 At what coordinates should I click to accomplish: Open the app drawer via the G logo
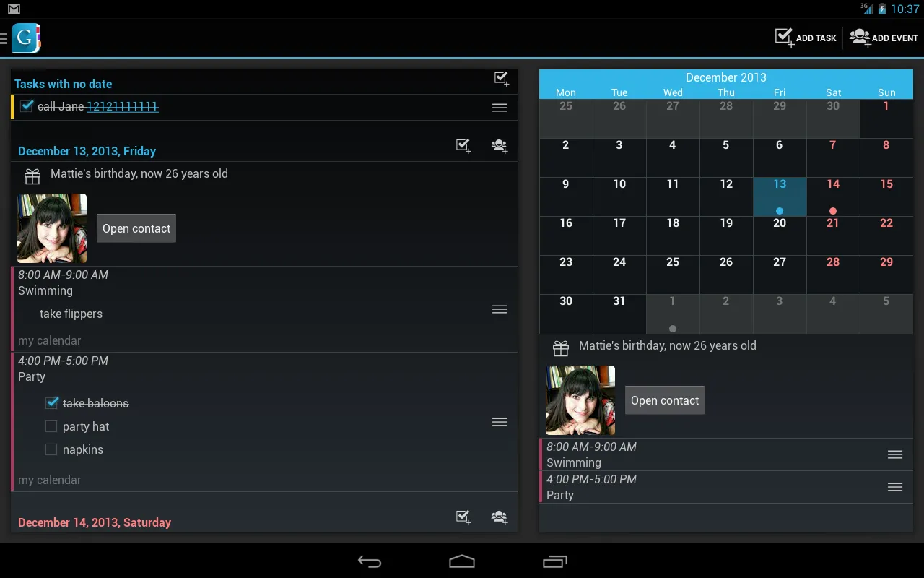25,38
